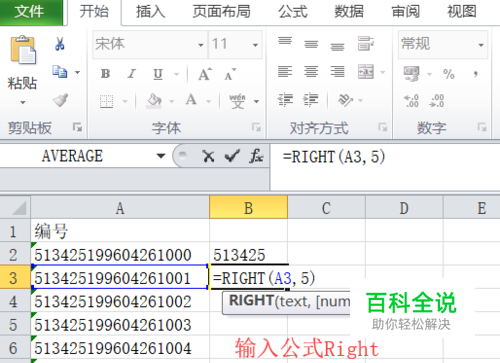
Task: Apply comma style
Action: pos(476,74)
